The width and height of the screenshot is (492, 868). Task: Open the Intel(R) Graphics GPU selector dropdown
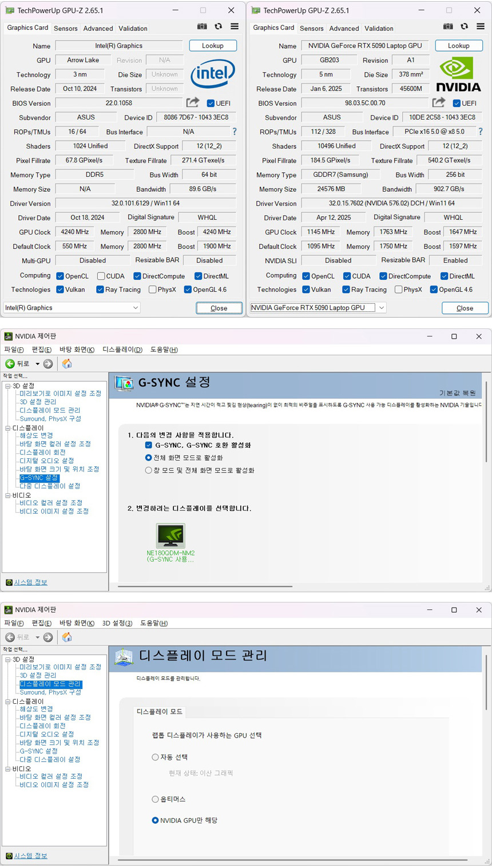(72, 308)
